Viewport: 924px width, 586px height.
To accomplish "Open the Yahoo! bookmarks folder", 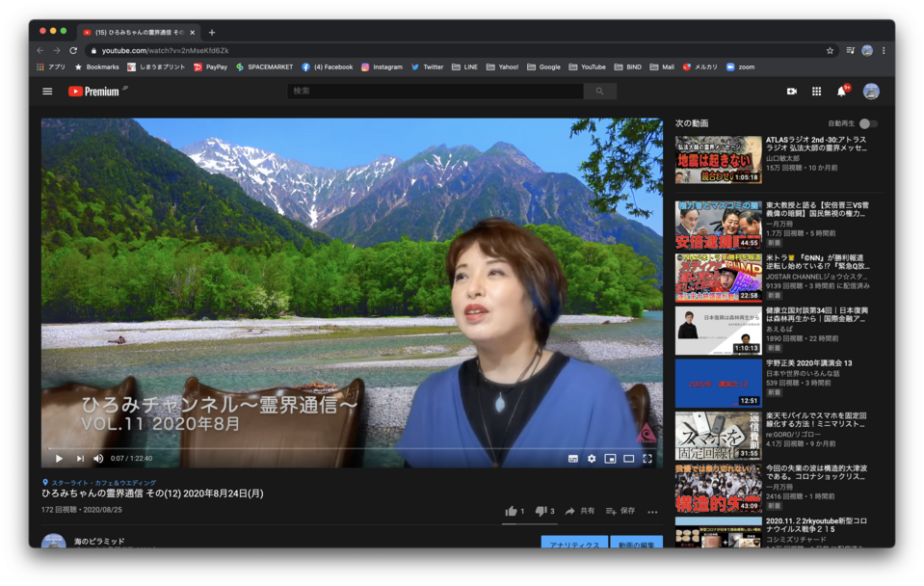I will click(x=502, y=67).
